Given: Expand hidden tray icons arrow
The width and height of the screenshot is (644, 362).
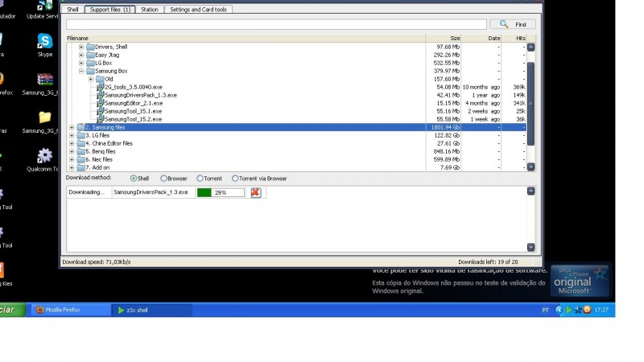Looking at the screenshot, I should tap(559, 310).
